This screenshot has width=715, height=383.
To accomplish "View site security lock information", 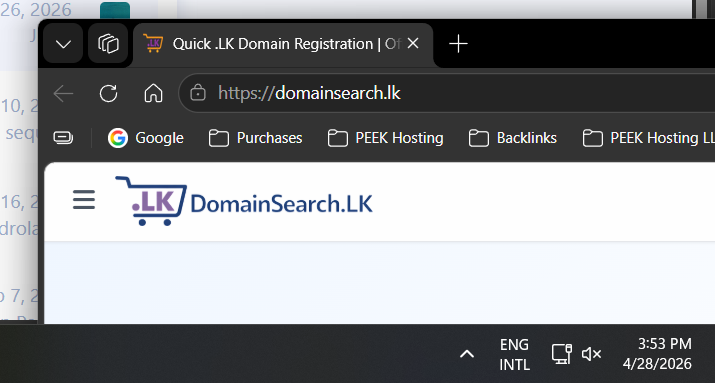I will (197, 93).
